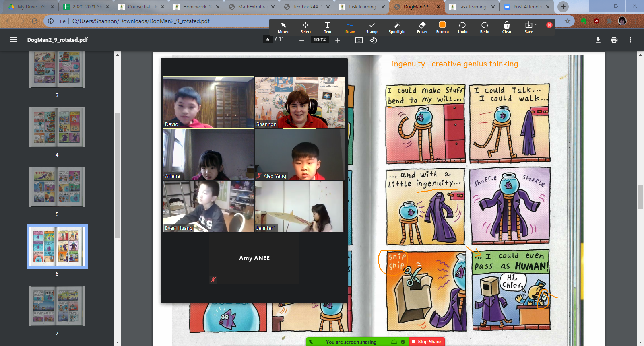Bookmark this page with star icon
Viewport: 644px width, 346px height.
tap(567, 21)
